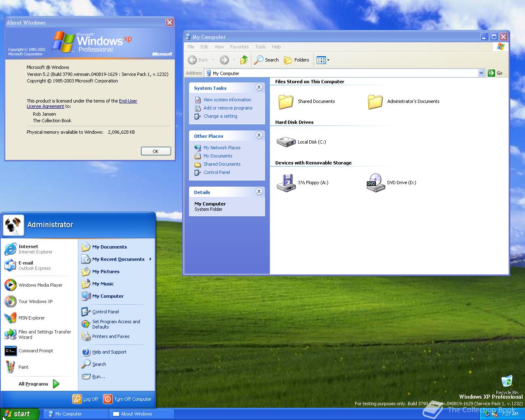Viewport: 525px width, 420px height.
Task: Switch to My Computer taskbar button
Action: click(x=76, y=414)
